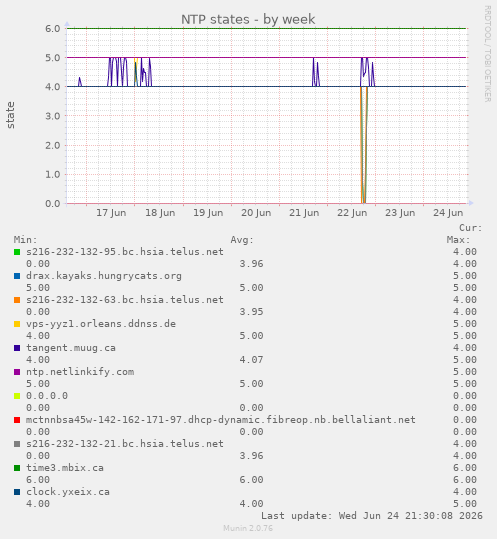Select legend entry drax.kayaks.hungrycats.org
The height and width of the screenshot is (539, 497).
104,276
